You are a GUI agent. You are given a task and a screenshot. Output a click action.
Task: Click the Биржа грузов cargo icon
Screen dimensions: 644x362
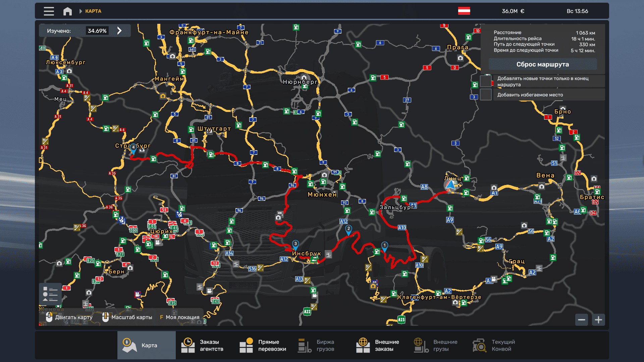304,345
